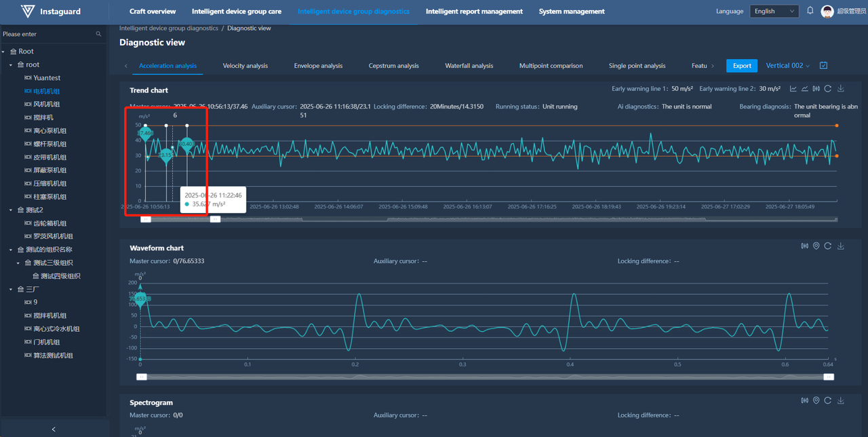Screen dimensions: 868x437
Task: Open the Language dropdown
Action: [x=774, y=12]
